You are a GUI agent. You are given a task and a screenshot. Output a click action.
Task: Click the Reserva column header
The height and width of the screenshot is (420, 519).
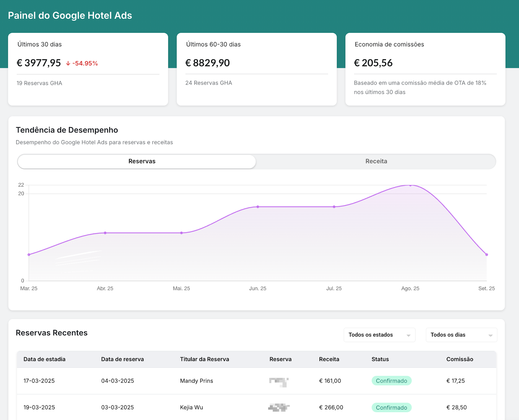click(x=280, y=359)
